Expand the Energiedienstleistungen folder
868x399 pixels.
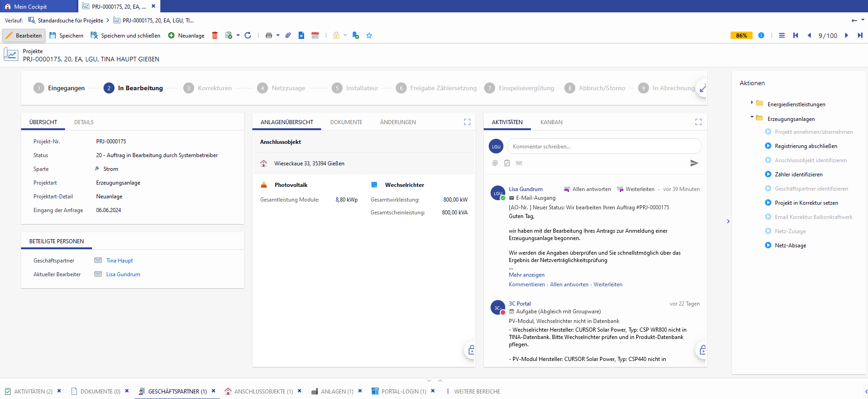coord(752,103)
